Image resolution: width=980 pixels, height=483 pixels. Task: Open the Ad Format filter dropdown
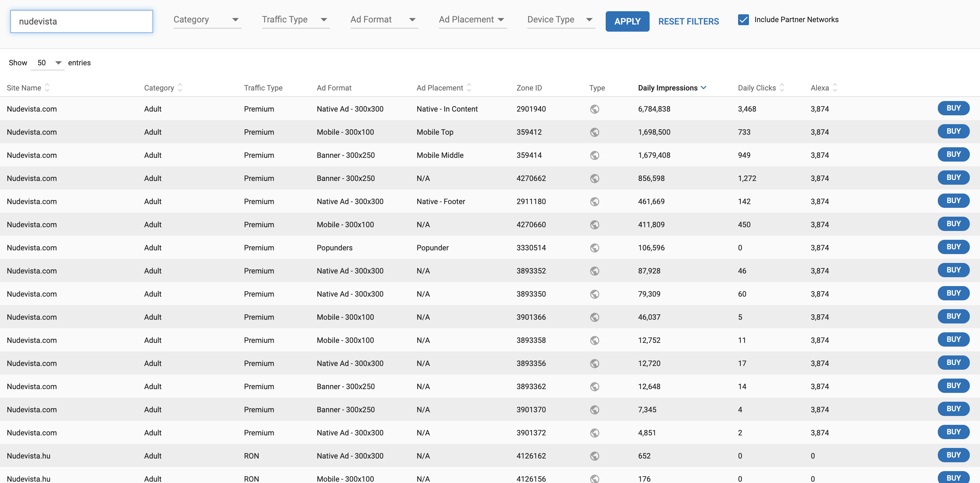coord(384,20)
